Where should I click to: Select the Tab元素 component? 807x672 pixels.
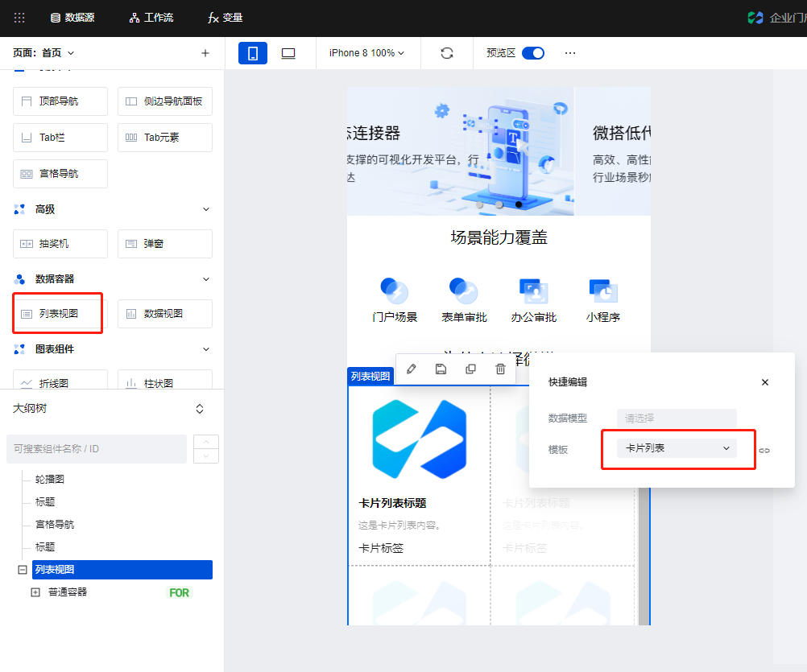[x=165, y=138]
